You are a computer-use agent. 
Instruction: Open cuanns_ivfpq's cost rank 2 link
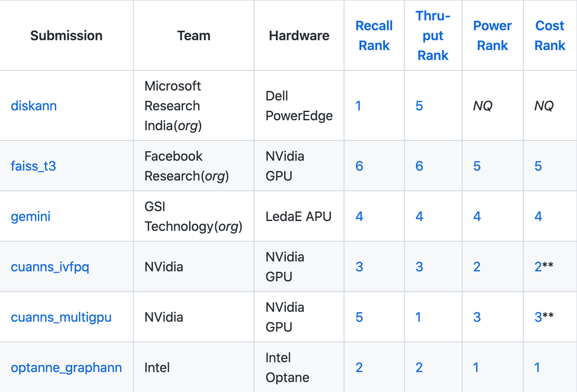pyautogui.click(x=538, y=267)
